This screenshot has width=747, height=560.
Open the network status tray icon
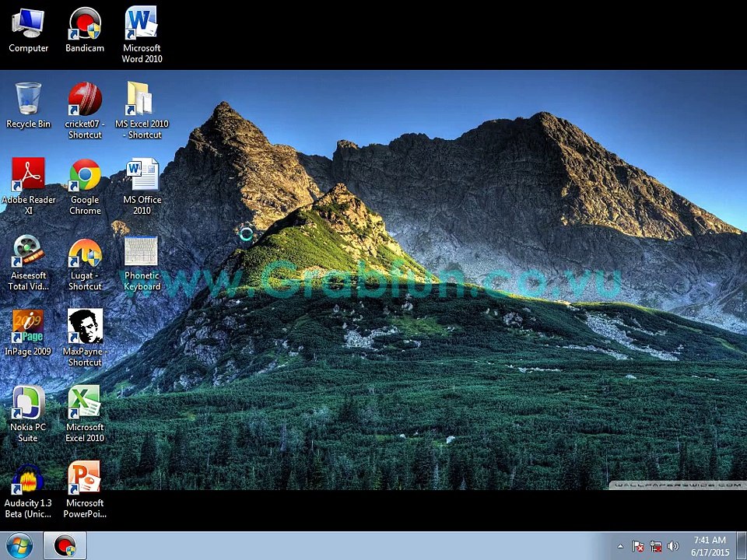(x=655, y=546)
